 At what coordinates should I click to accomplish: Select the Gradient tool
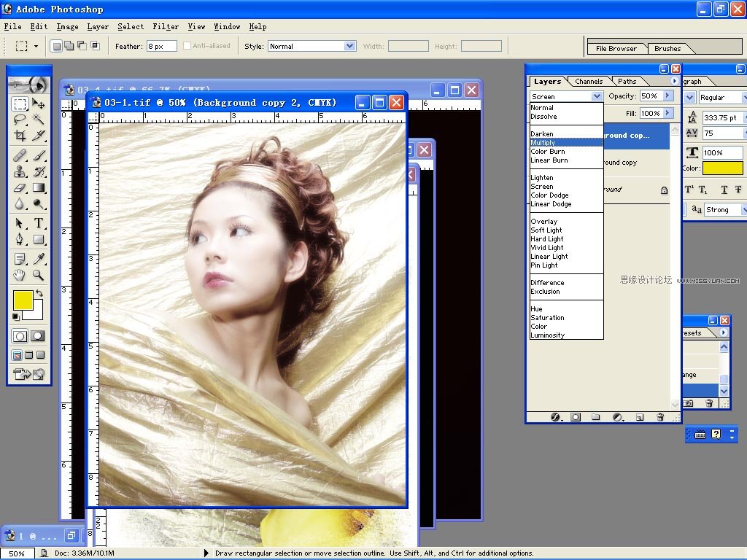click(39, 187)
